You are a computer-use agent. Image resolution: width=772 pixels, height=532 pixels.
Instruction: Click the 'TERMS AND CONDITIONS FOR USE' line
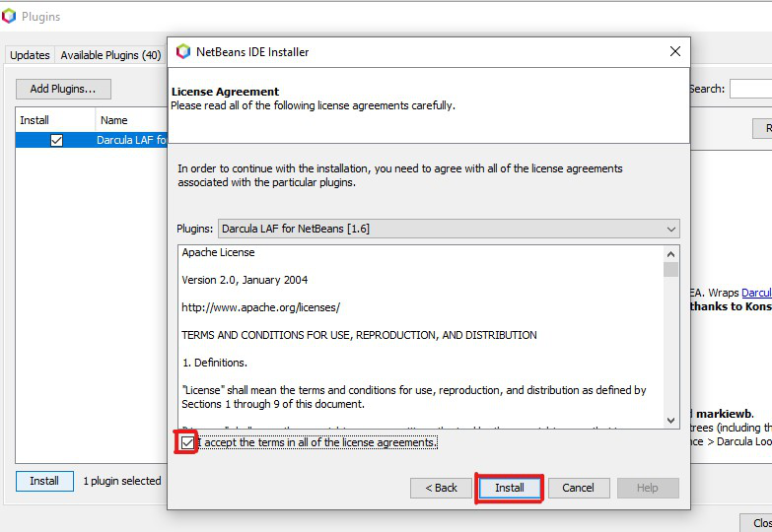point(359,335)
